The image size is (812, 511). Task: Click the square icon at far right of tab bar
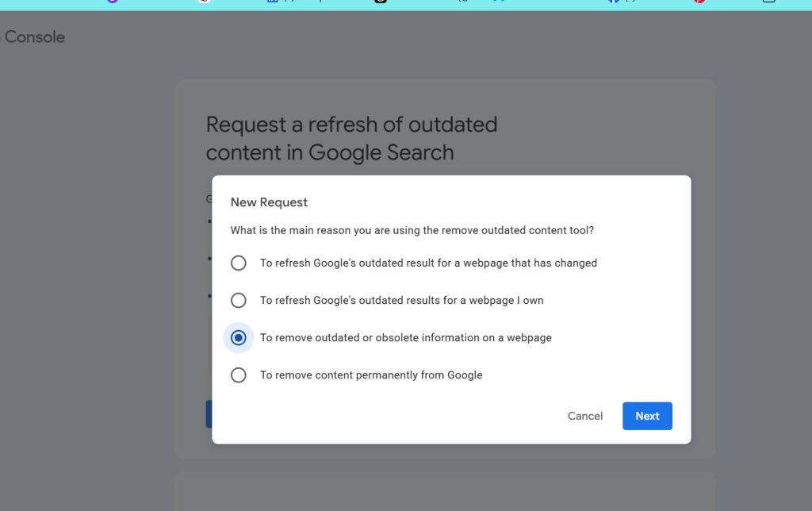(x=769, y=2)
